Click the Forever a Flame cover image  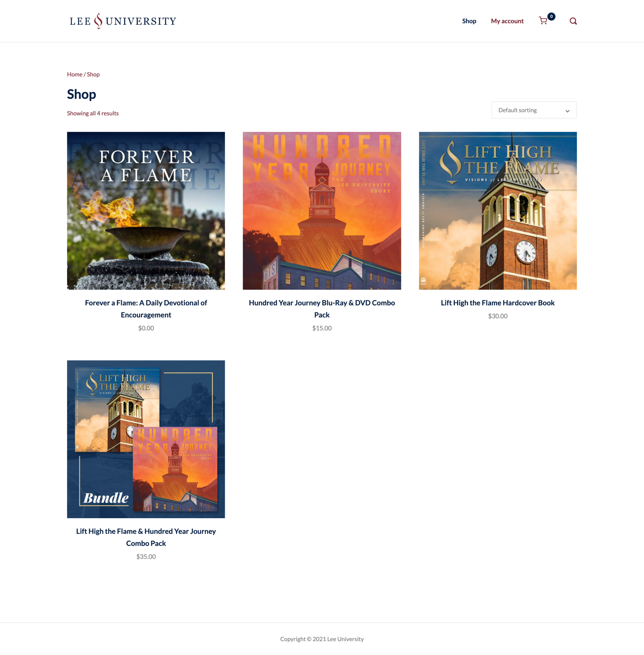pyautogui.click(x=146, y=211)
